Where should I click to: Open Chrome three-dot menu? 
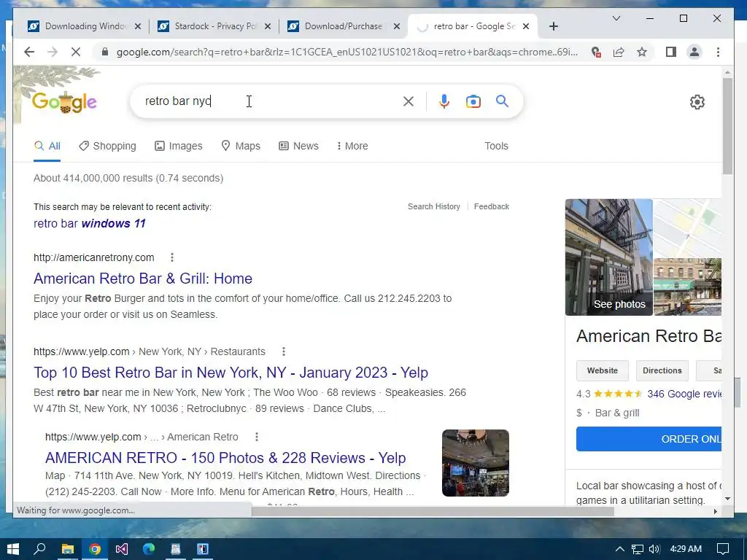(718, 52)
